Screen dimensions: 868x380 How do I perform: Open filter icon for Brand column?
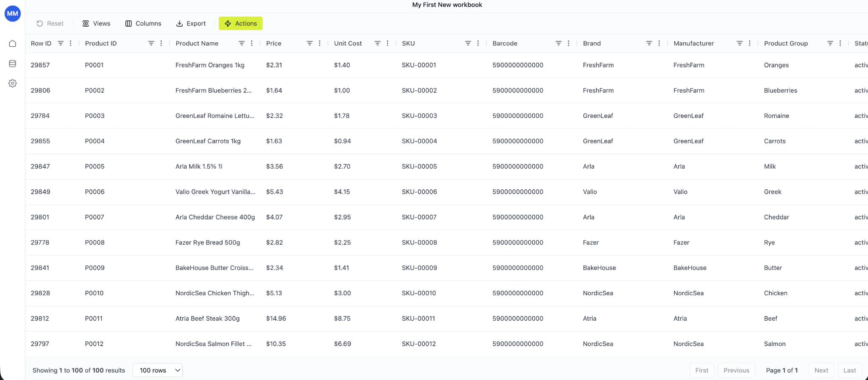coord(649,43)
